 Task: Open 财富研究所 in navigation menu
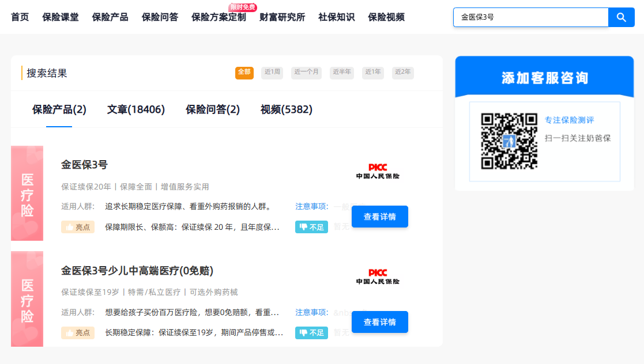coord(282,17)
